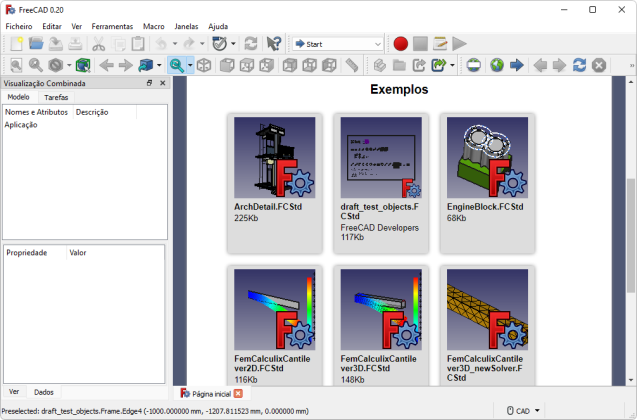Open the Ver menu
Image resolution: width=637 pixels, height=420 pixels.
76,26
